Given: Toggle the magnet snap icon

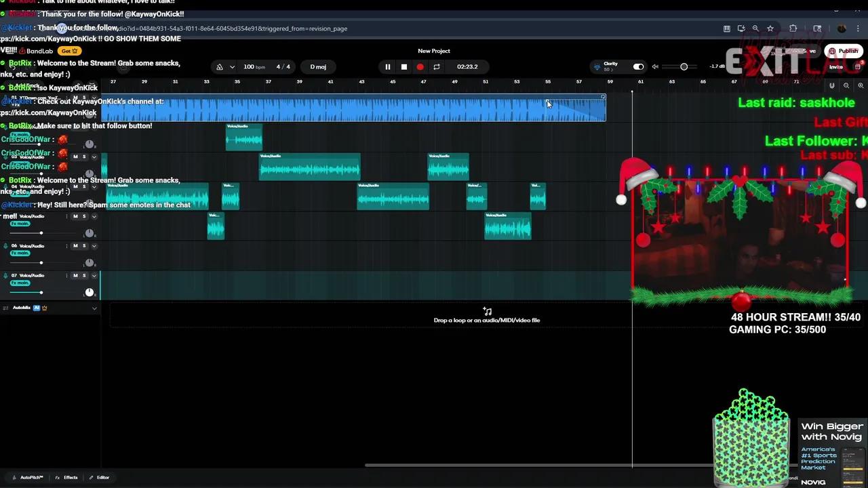Looking at the screenshot, I should click(x=831, y=85).
